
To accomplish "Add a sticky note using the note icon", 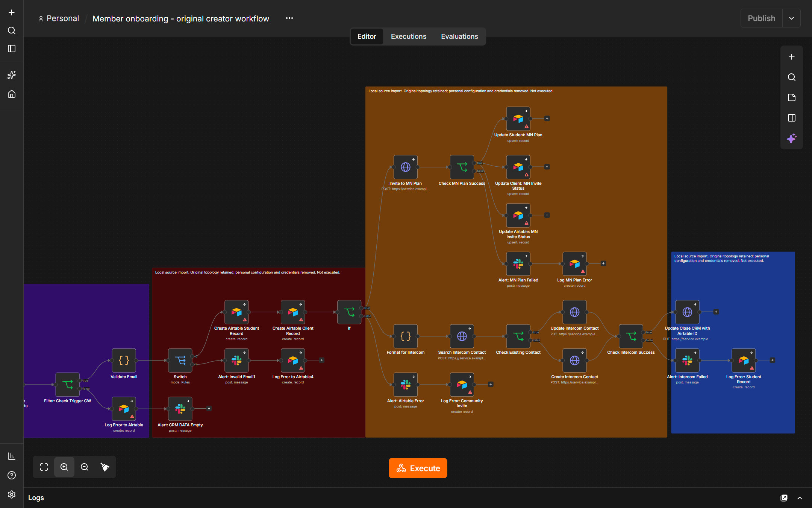I will pyautogui.click(x=792, y=97).
